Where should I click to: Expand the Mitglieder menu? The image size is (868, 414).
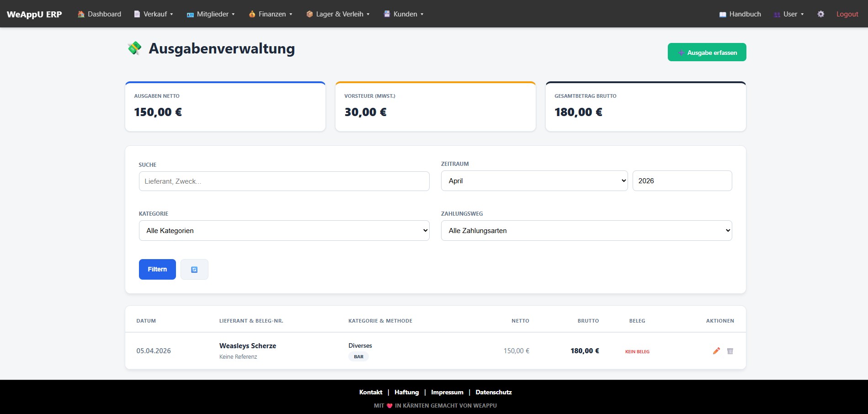tap(211, 14)
